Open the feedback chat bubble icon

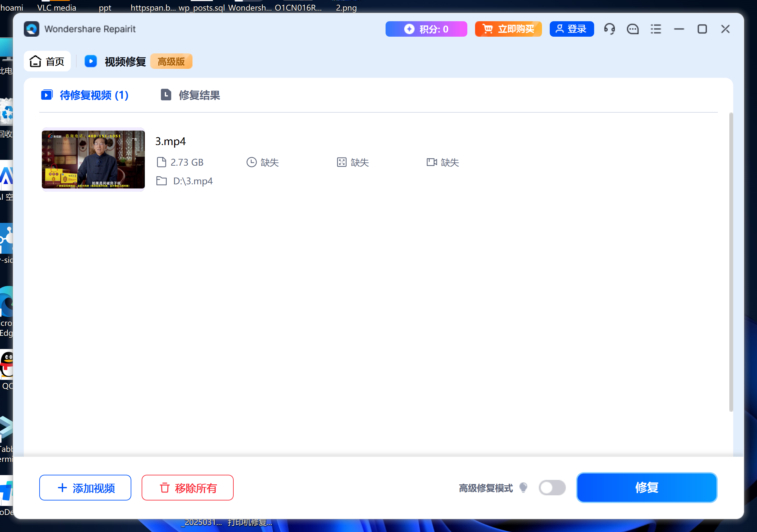(x=632, y=29)
